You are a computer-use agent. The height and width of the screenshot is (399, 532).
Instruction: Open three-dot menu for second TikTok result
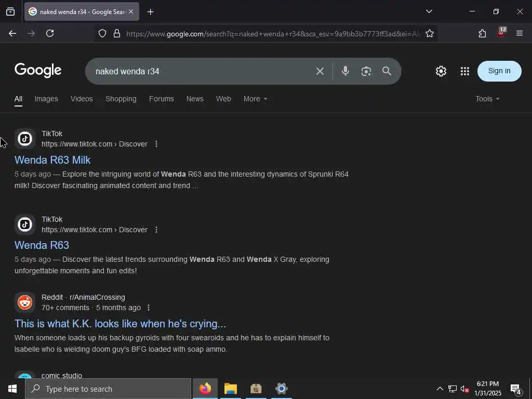point(156,230)
